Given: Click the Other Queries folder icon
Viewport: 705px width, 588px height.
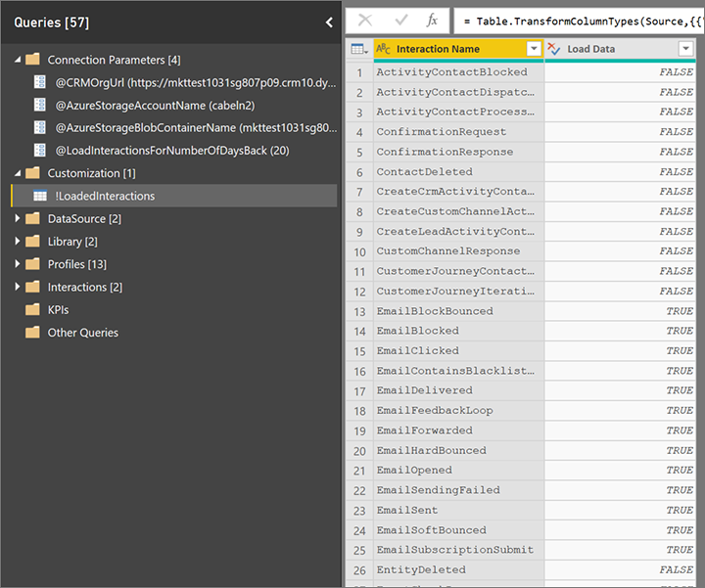Looking at the screenshot, I should 32,333.
